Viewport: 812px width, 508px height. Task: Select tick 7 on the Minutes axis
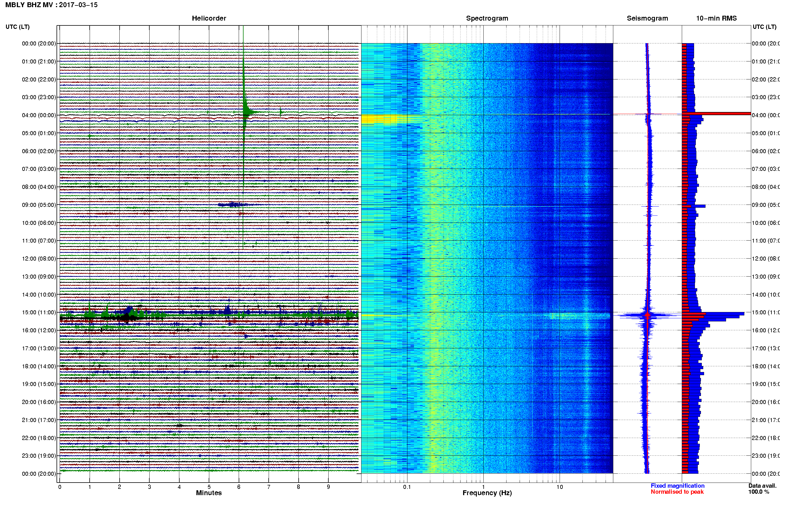pos(269,487)
